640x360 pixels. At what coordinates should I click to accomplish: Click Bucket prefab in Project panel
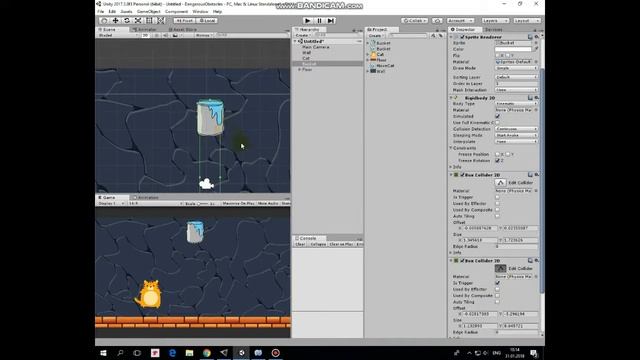(x=383, y=43)
